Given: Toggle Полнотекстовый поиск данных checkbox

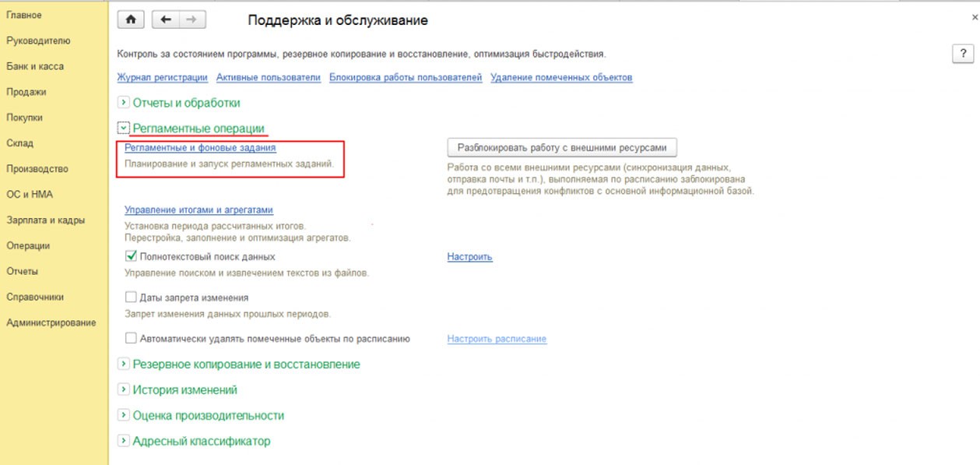Looking at the screenshot, I should 131,256.
